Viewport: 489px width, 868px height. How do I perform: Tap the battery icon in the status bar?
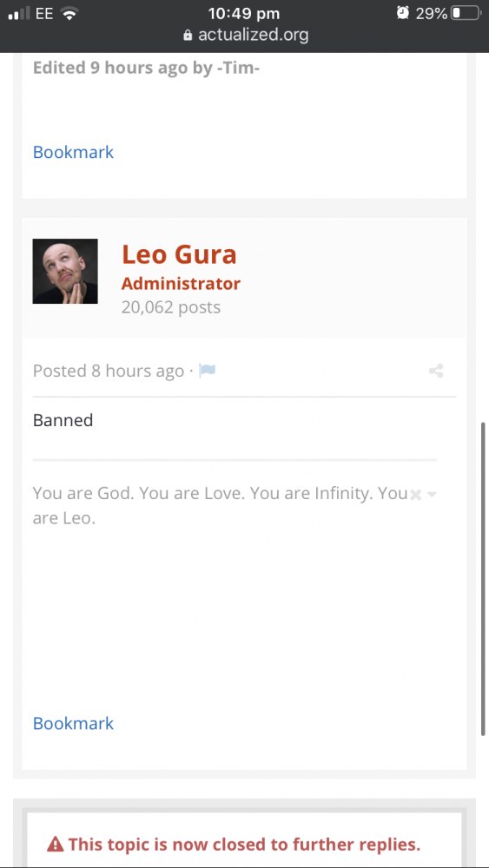tap(466, 13)
